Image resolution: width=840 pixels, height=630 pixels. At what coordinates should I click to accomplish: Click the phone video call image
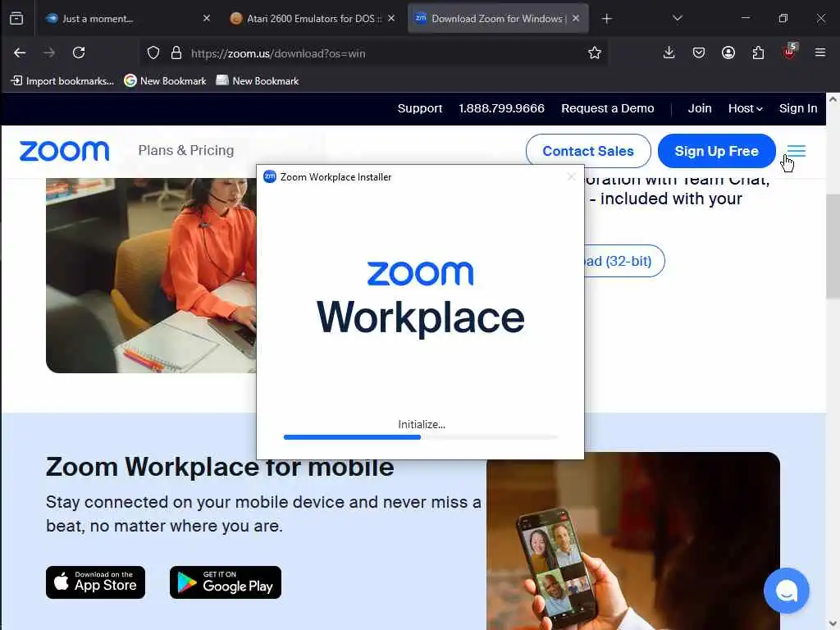coord(633,541)
